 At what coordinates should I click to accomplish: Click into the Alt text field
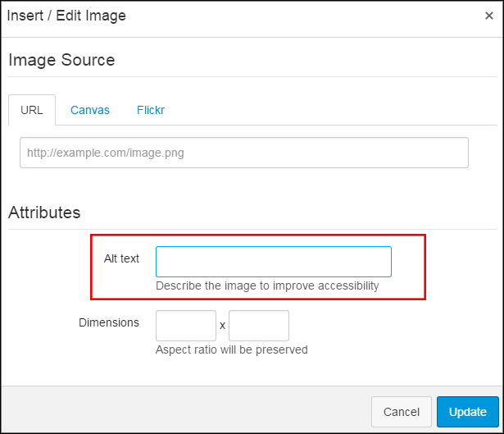pyautogui.click(x=274, y=262)
